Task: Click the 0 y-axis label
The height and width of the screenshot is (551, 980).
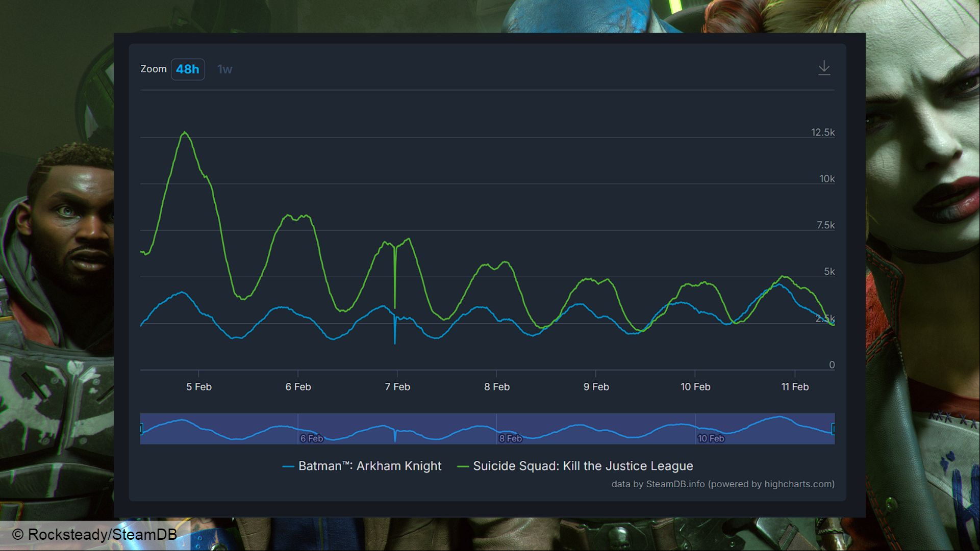Action: [x=832, y=365]
